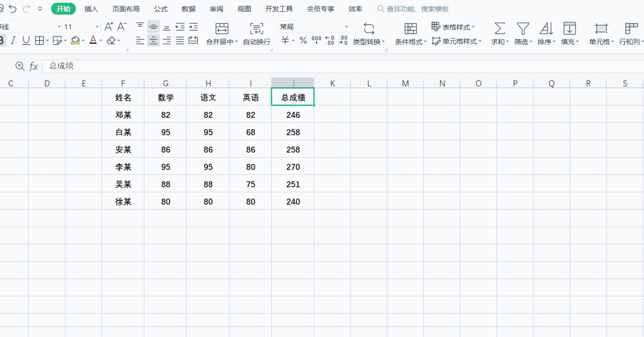The height and width of the screenshot is (337, 644).
Task: Click the 合并居中 merge icon
Action: click(x=221, y=28)
